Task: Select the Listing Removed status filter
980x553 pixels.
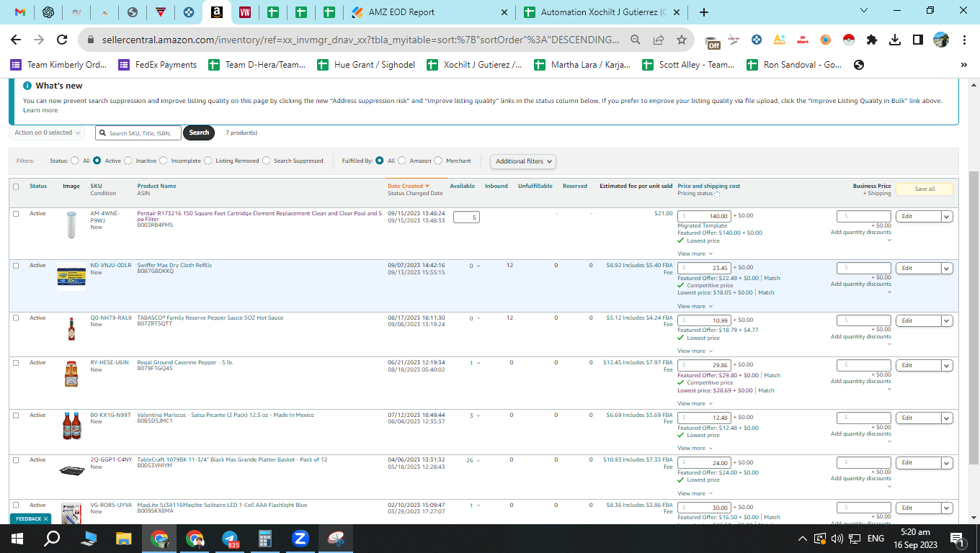Action: coord(208,161)
